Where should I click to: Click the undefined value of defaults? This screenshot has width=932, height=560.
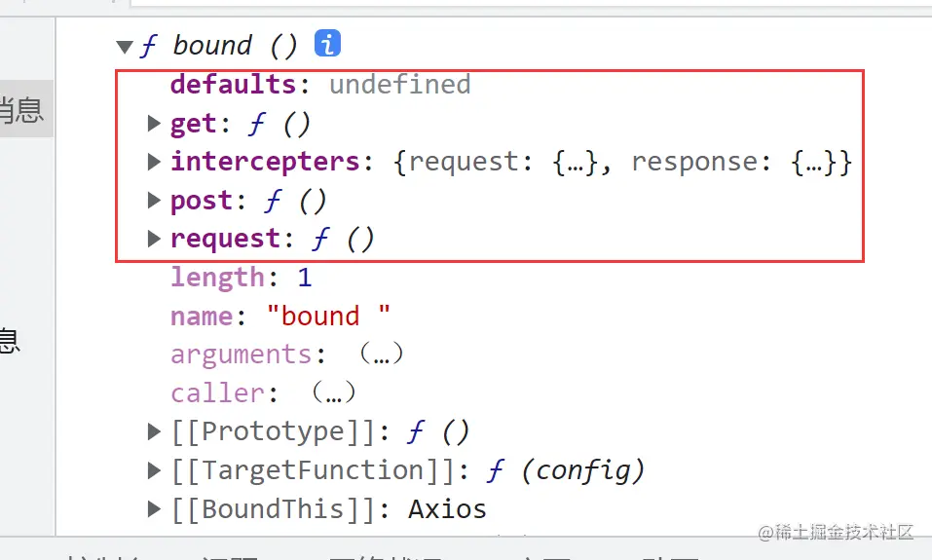coord(399,85)
